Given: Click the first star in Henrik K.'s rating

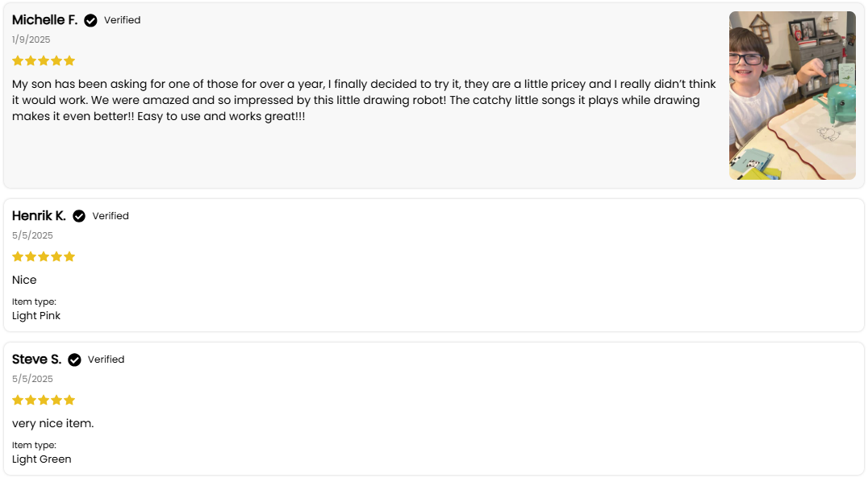Looking at the screenshot, I should (18, 256).
